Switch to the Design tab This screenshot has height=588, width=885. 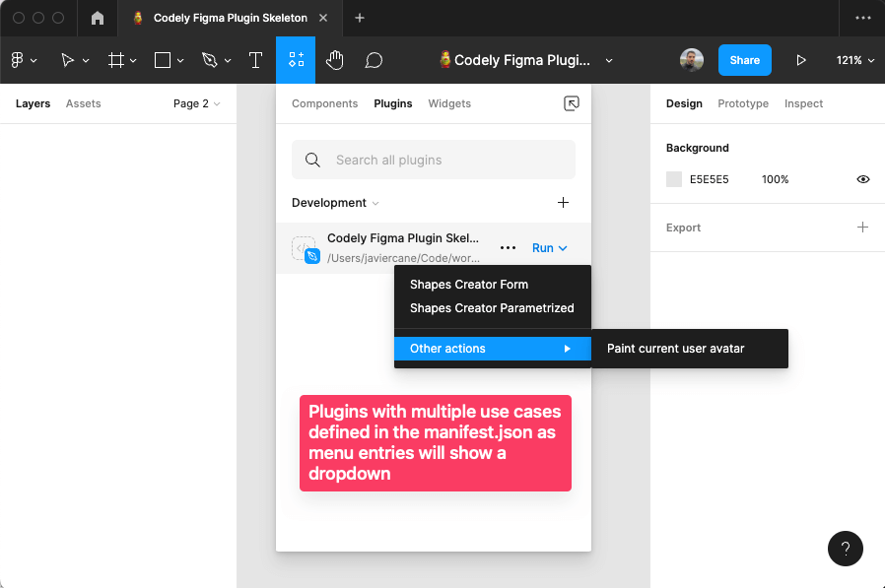click(x=684, y=103)
